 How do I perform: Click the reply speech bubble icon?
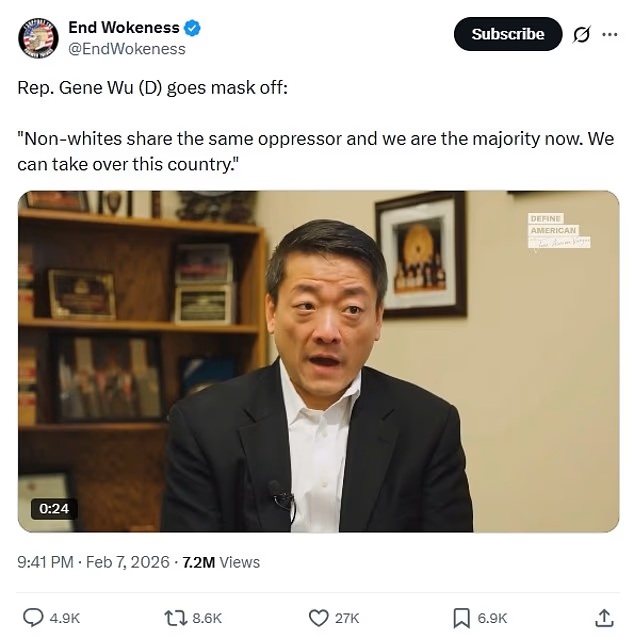[x=33, y=618]
